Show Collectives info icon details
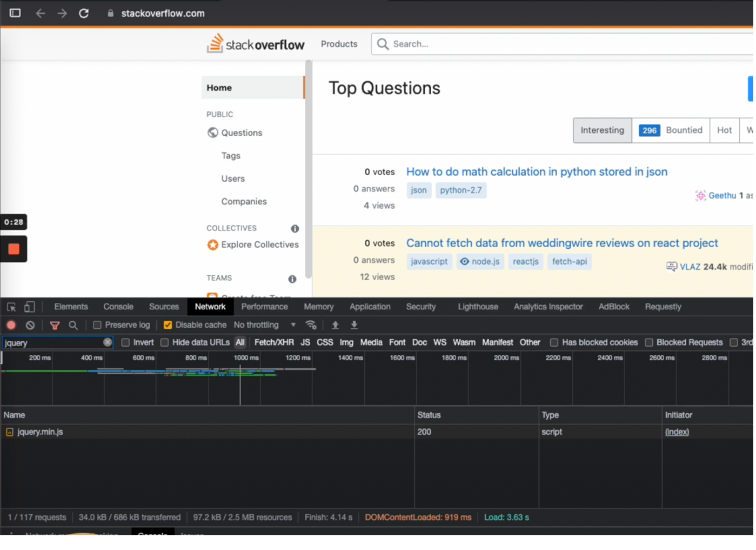This screenshot has height=550, width=756. (295, 229)
